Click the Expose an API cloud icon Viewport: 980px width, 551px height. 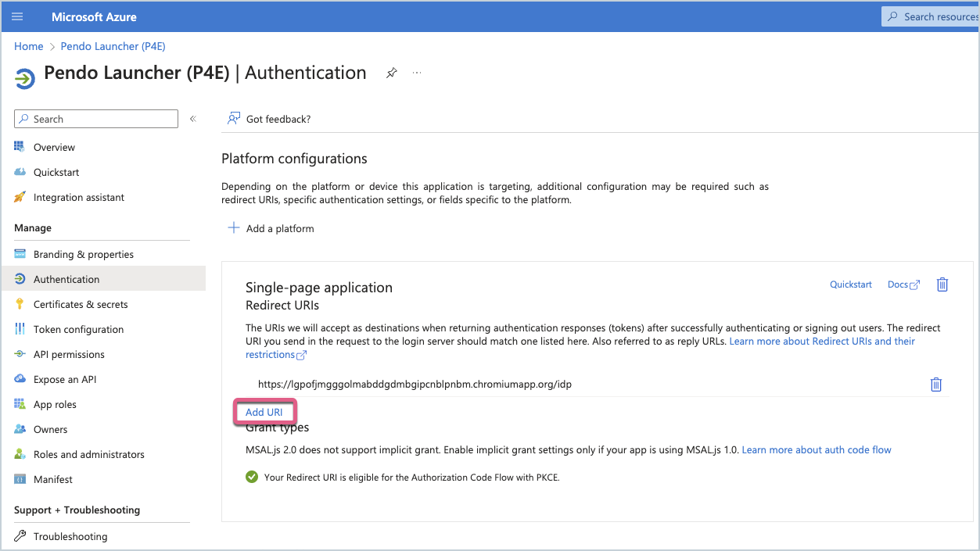(x=20, y=379)
